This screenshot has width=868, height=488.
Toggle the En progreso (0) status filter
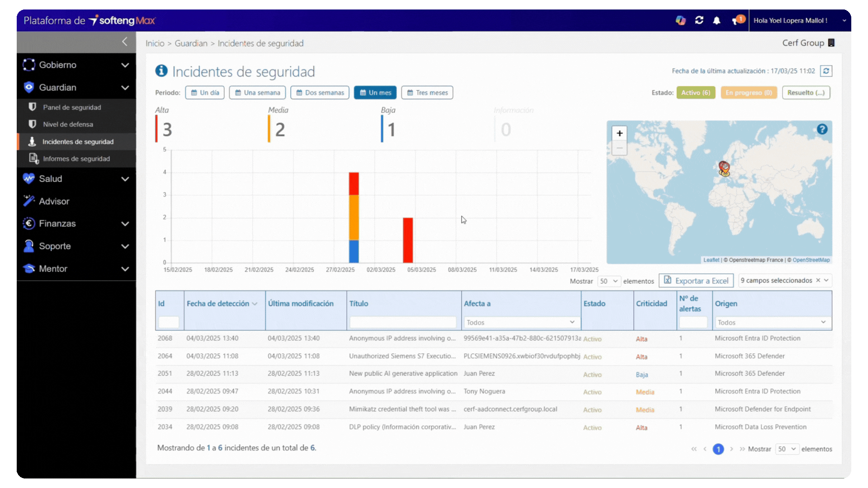pos(749,93)
